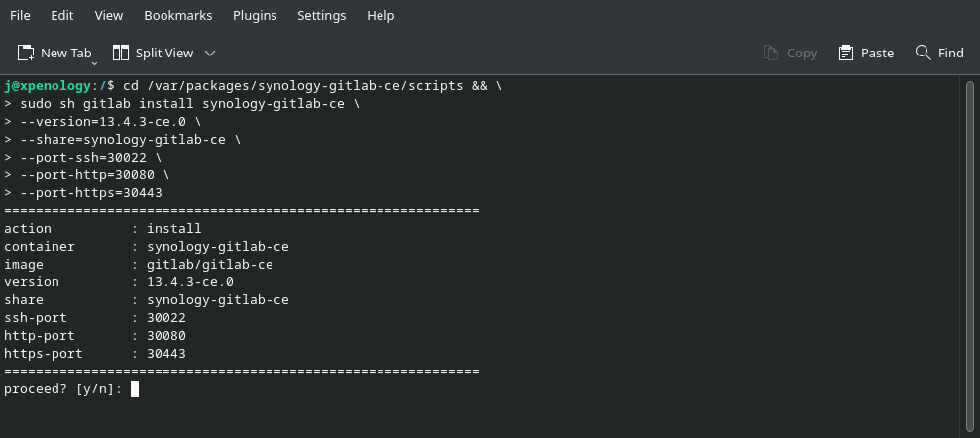Open the View menu
980x438 pixels.
[109, 15]
